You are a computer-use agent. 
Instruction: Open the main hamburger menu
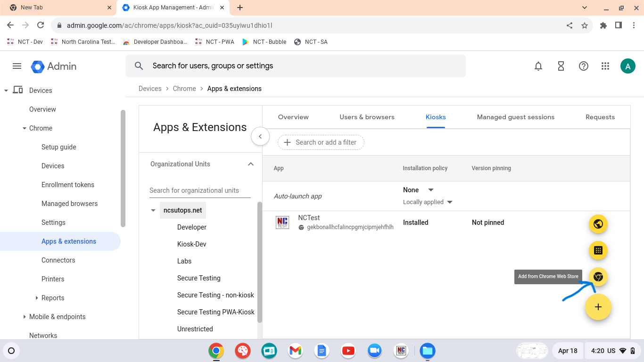[x=17, y=66]
